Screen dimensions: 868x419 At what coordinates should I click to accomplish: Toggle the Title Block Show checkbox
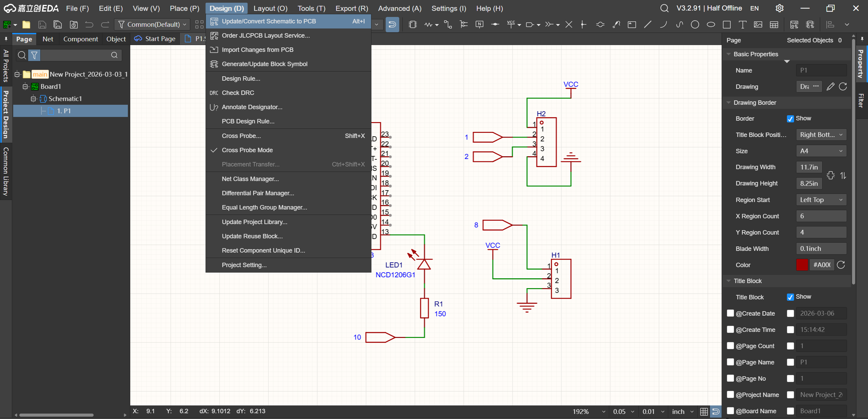[790, 297]
